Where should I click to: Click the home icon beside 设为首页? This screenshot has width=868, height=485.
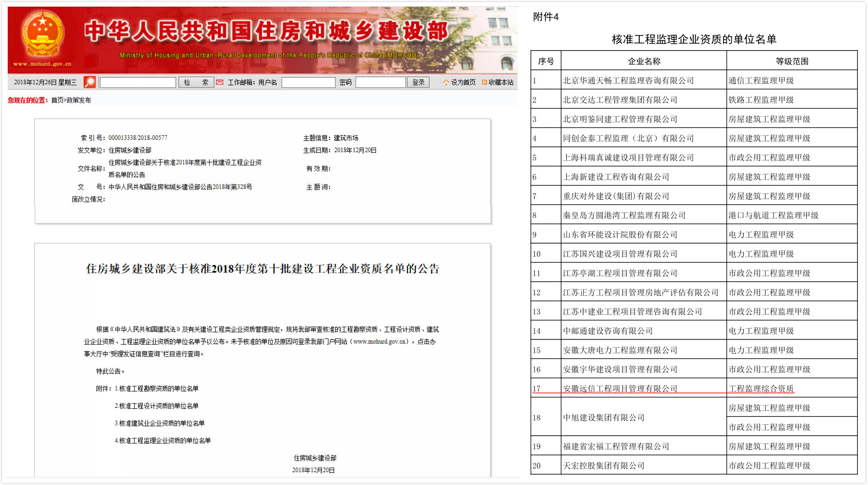click(x=446, y=82)
